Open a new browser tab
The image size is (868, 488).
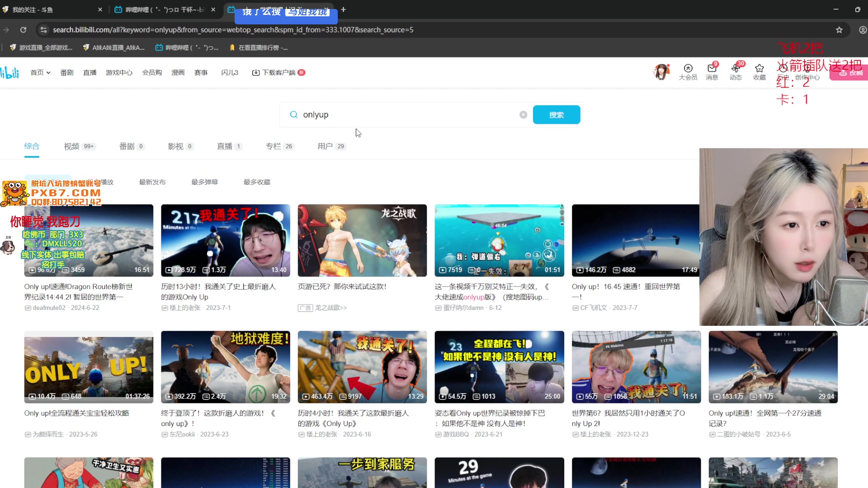[x=343, y=9]
